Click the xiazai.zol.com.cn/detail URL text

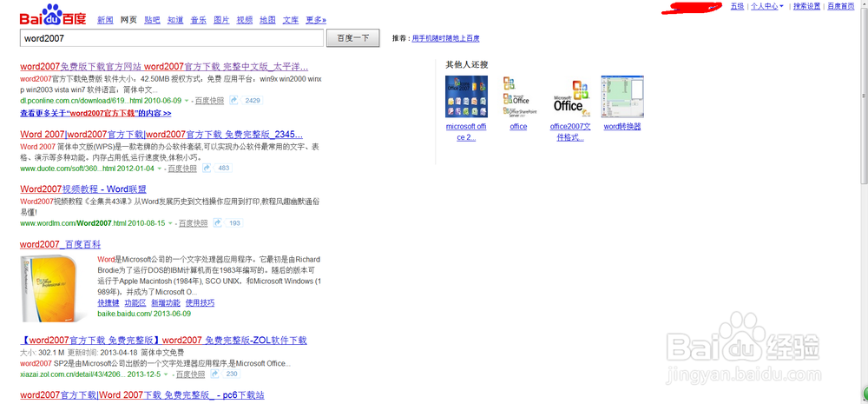tap(90, 374)
